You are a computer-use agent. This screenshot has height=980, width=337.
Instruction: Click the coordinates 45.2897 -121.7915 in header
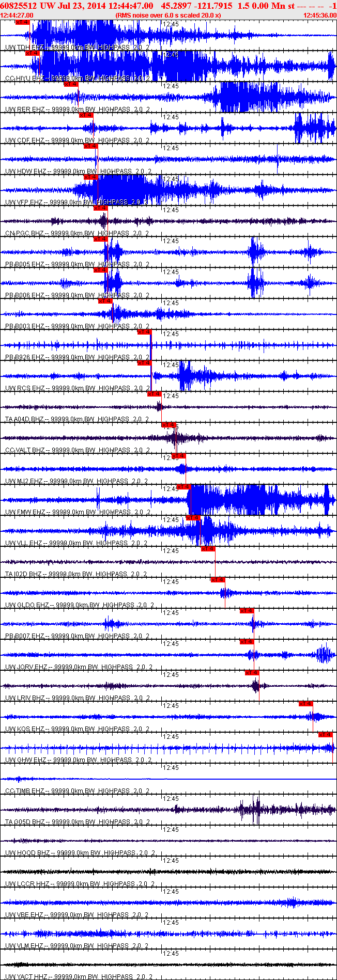tap(197, 5)
